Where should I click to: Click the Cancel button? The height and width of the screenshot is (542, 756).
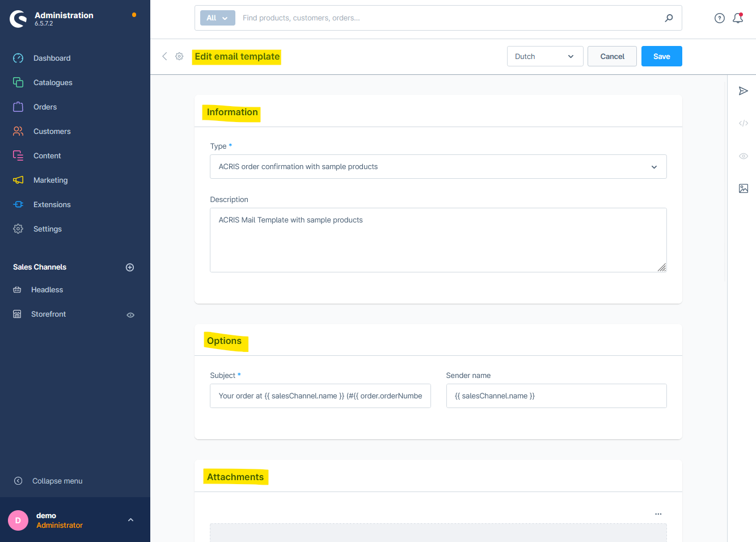coord(612,56)
